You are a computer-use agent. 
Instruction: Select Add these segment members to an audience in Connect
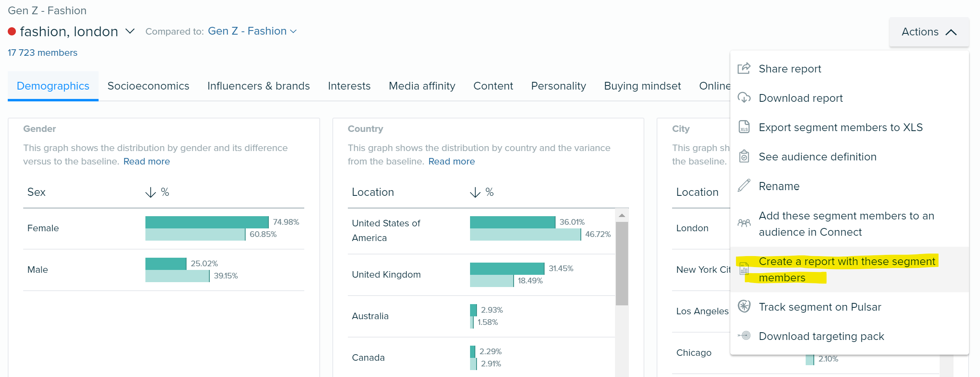(x=849, y=224)
